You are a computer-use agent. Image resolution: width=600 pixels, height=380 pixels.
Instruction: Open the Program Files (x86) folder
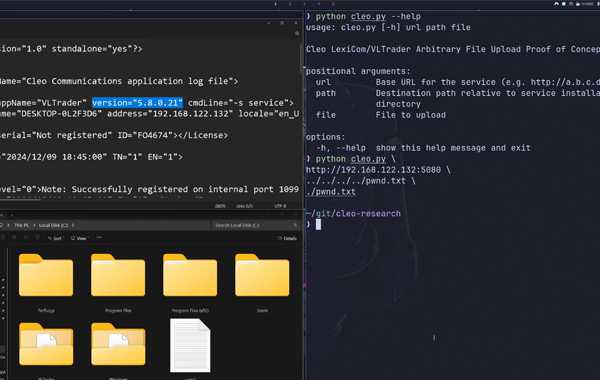[x=190, y=275]
